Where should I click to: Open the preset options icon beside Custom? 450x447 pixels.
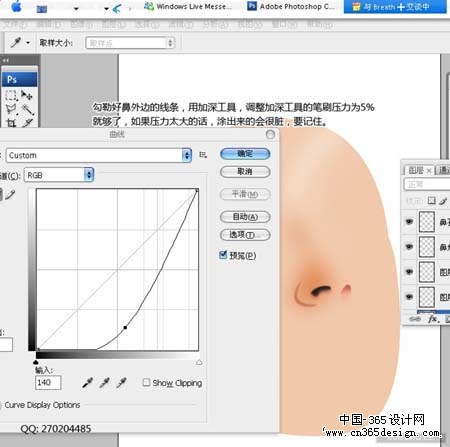(203, 155)
